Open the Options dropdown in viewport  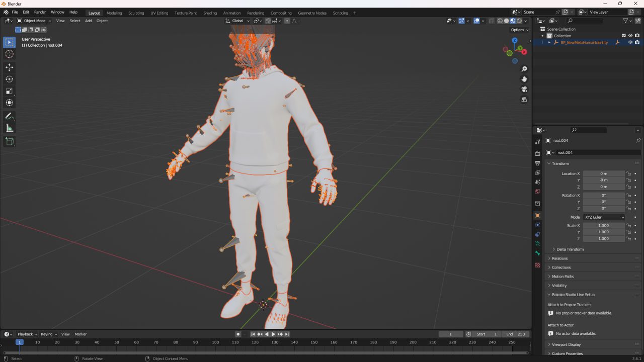(x=520, y=30)
